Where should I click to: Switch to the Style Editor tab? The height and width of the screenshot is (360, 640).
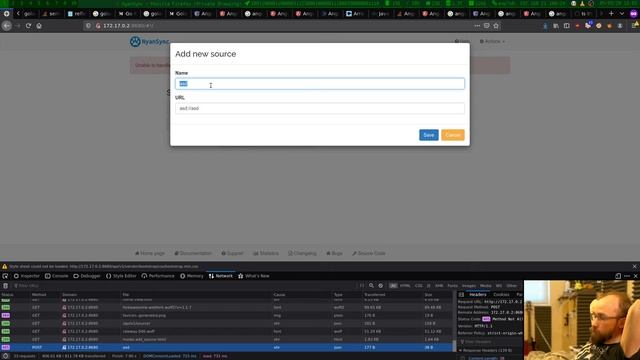(121, 276)
